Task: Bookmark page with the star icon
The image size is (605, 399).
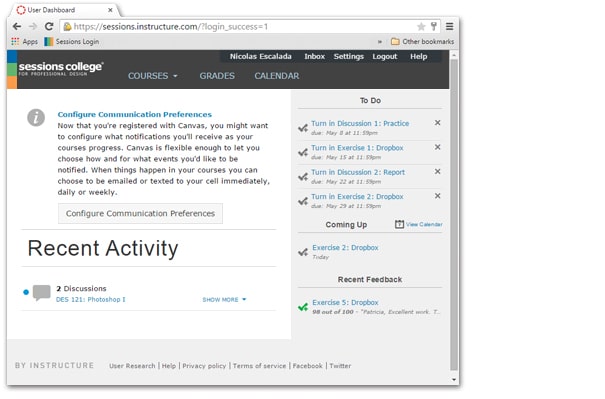Action: 421,27
